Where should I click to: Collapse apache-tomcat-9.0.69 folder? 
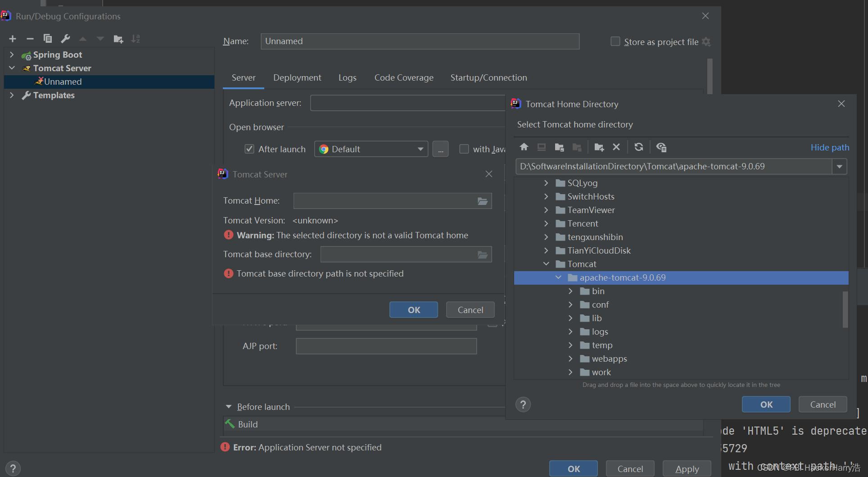coord(558,277)
